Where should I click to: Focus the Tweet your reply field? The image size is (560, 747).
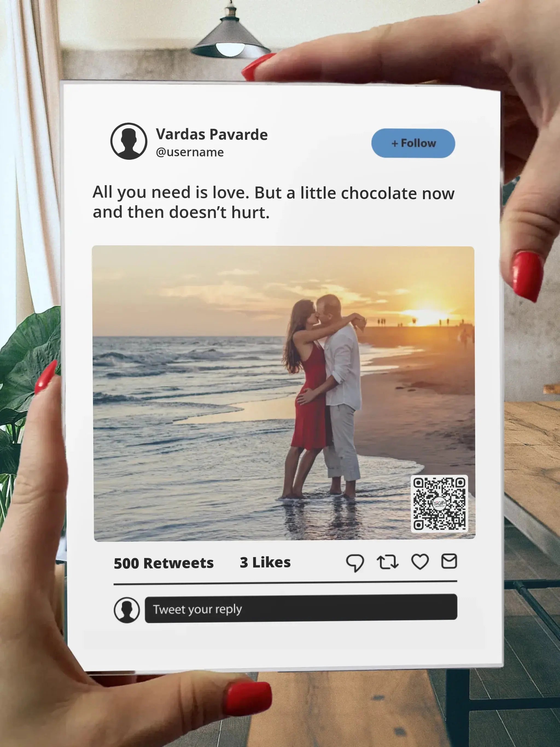pyautogui.click(x=301, y=609)
